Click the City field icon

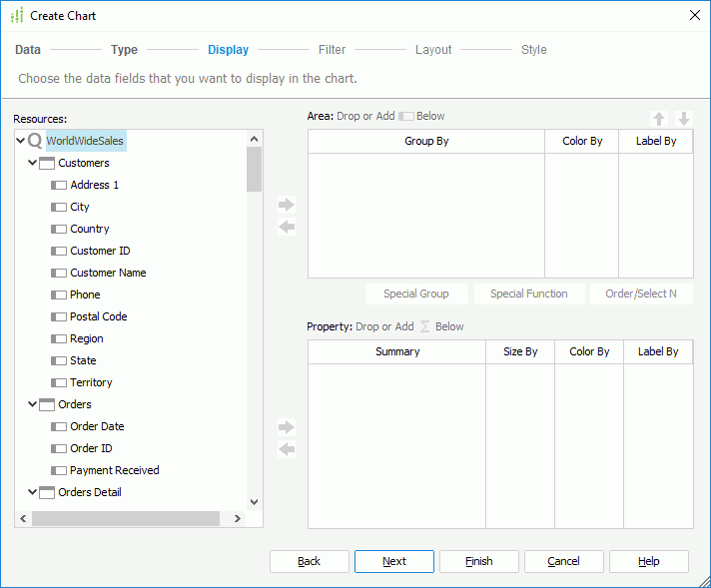59,207
